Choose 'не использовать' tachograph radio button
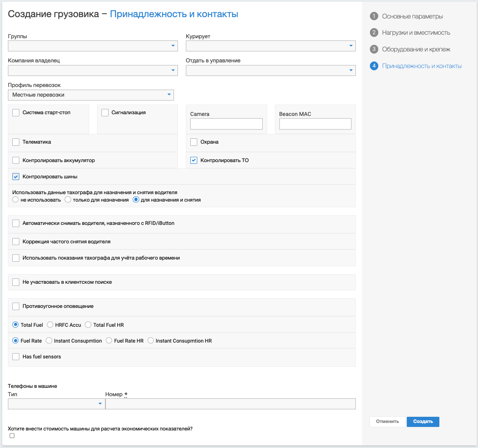Viewport: 478px width, 448px height. click(x=15, y=200)
